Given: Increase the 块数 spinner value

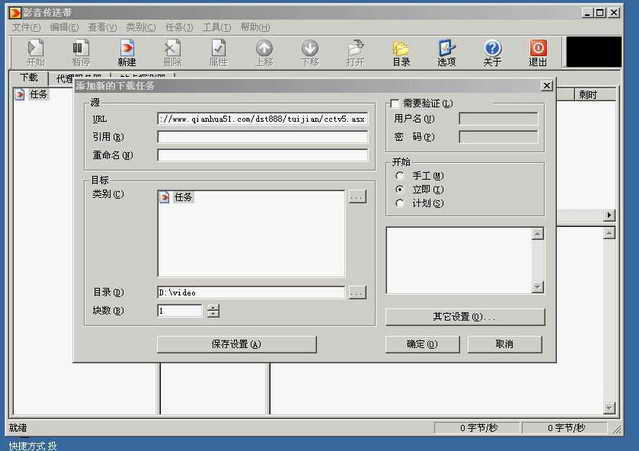Looking at the screenshot, I should pos(213,307).
